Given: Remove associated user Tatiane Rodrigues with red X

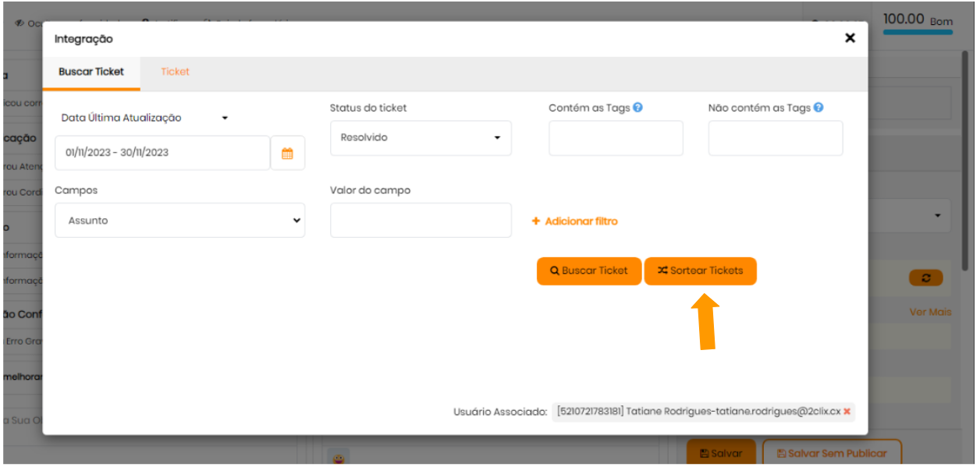Looking at the screenshot, I should pos(847,412).
